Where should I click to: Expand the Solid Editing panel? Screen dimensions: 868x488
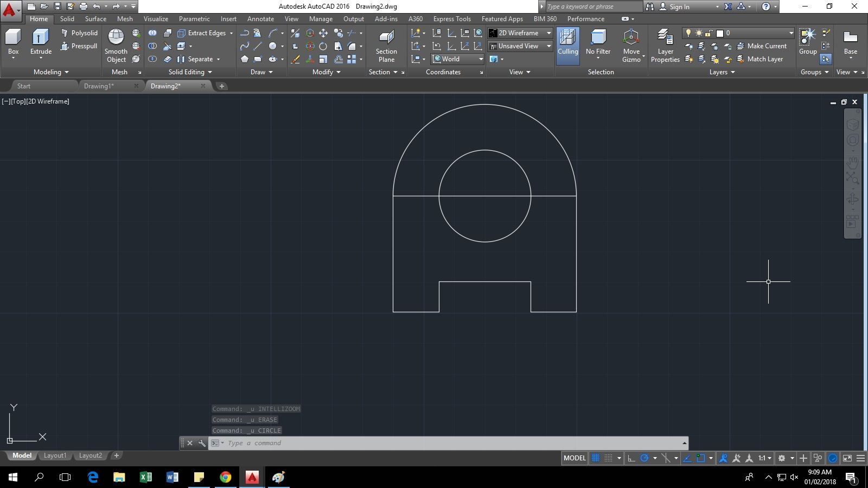coord(190,72)
